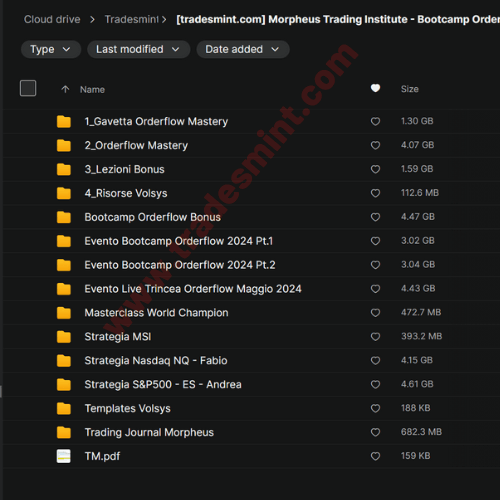Open the Type filter dropdown
Screen dimensions: 500x500
point(51,49)
